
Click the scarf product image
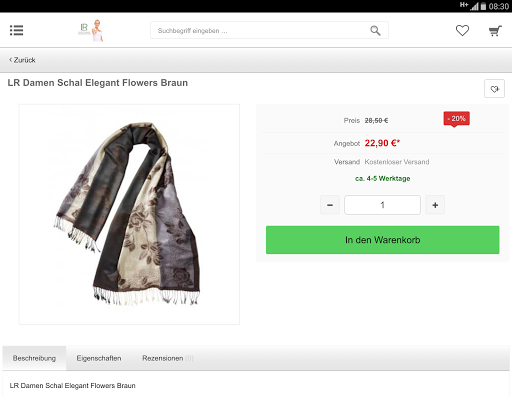click(129, 214)
